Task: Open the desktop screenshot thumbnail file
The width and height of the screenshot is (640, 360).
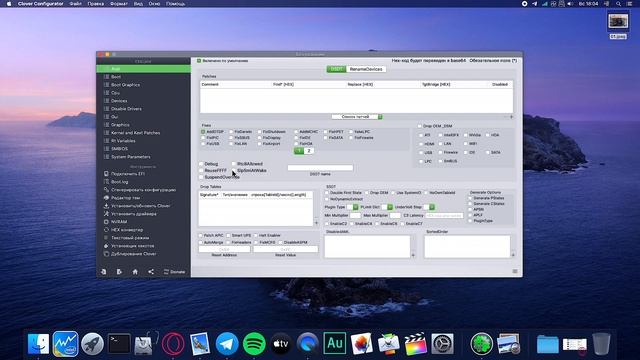Action: click(x=618, y=22)
